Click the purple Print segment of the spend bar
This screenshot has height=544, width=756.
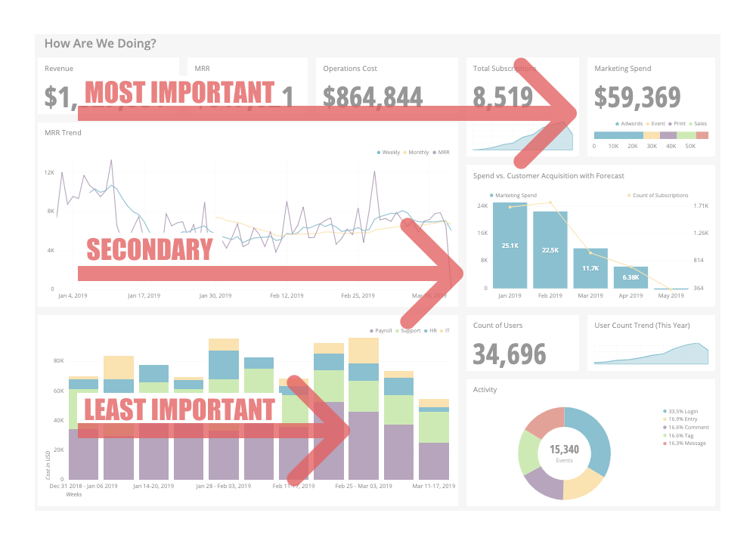coord(668,135)
